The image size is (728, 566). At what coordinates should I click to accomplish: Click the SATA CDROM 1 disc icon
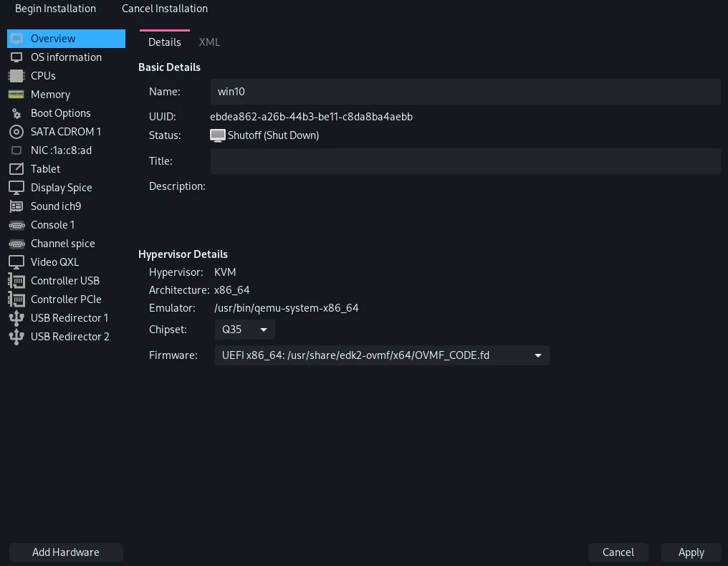tap(16, 132)
